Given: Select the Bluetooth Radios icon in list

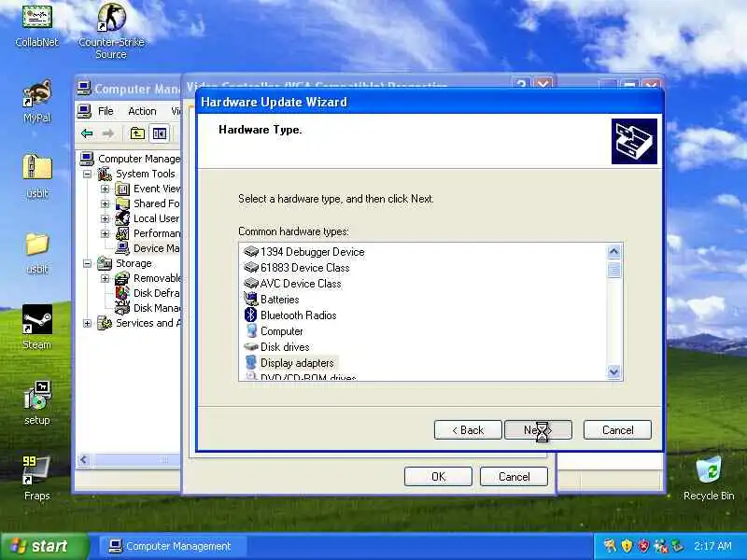Looking at the screenshot, I should [251, 315].
